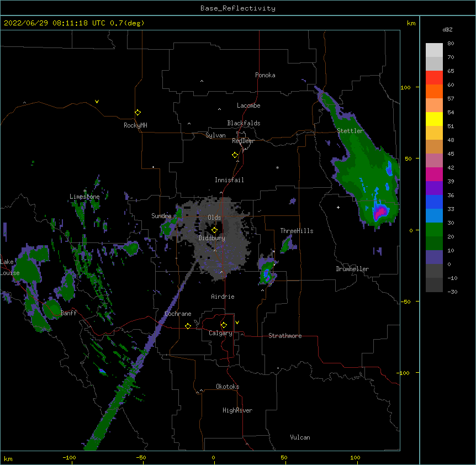Select the Sundre label
The width and height of the screenshot is (476, 465).
tap(161, 216)
